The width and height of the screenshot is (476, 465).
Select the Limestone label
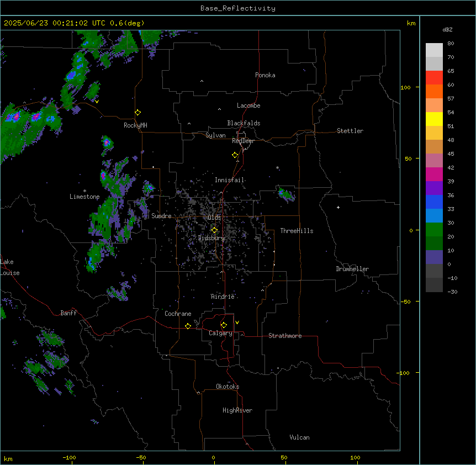pyautogui.click(x=84, y=197)
